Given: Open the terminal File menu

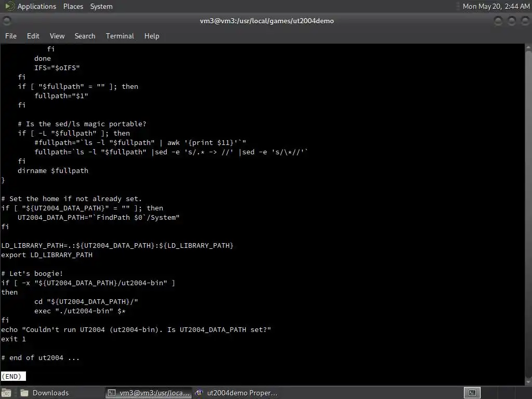Looking at the screenshot, I should pos(11,36).
